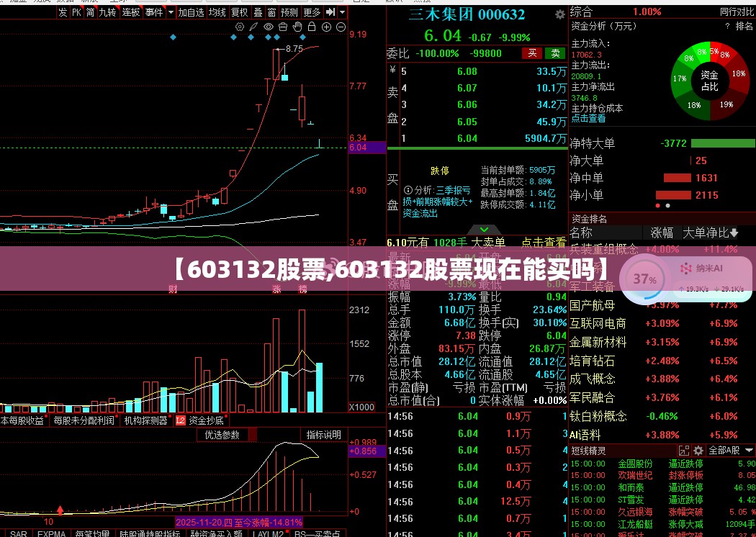Add stock via 加自选 button
The image size is (756, 537).
pos(191,12)
